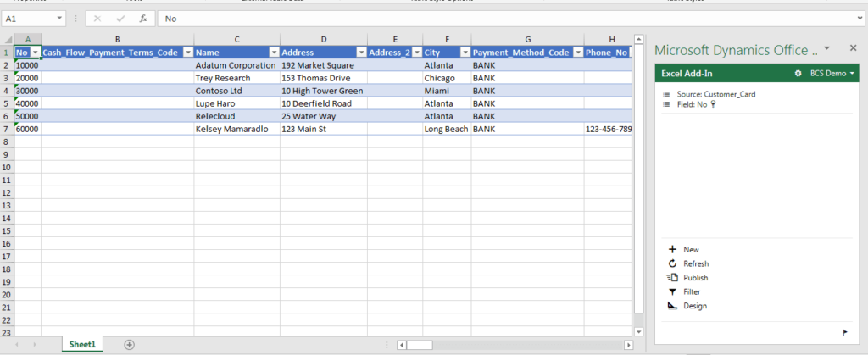Screen dimensions: 868x355
Task: Open the City column filter dropdown
Action: pos(465,53)
